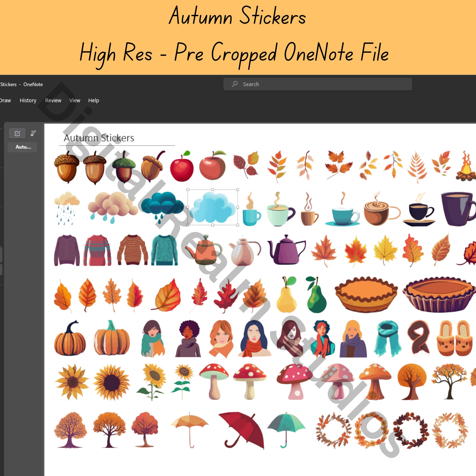Open the Draw ribbon tab
Screen dimensions: 476x476
coord(5,100)
